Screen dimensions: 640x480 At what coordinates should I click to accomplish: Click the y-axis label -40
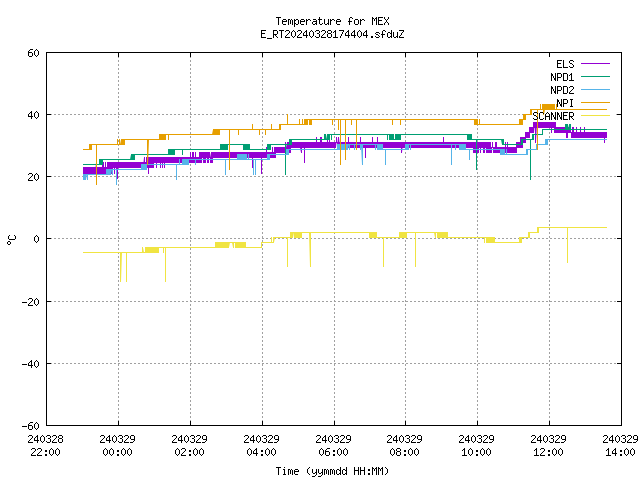coord(31,364)
